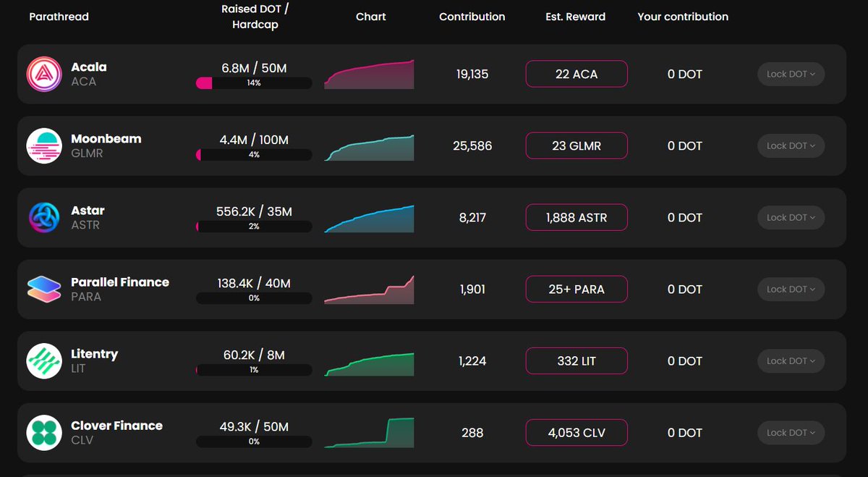Click the Chart column header
The image size is (868, 477).
[371, 17]
